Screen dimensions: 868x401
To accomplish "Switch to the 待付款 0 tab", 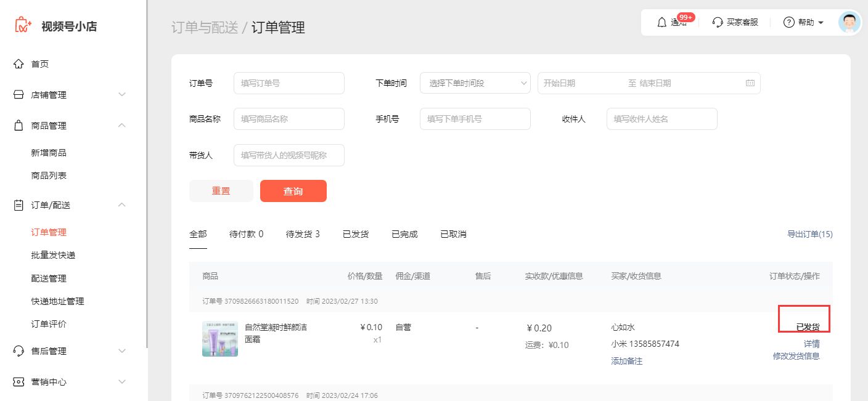I will 247,234.
